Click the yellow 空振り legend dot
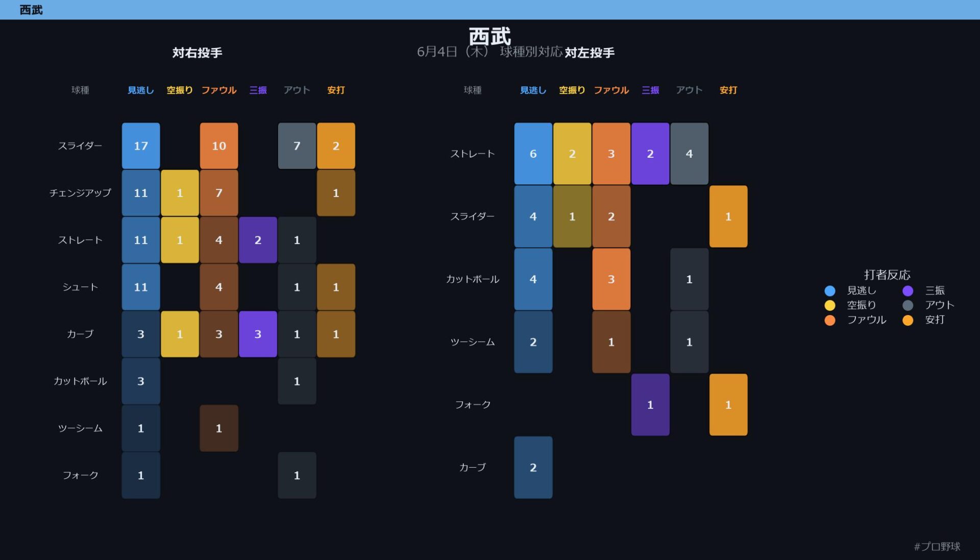The width and height of the screenshot is (980, 560). coord(830,305)
